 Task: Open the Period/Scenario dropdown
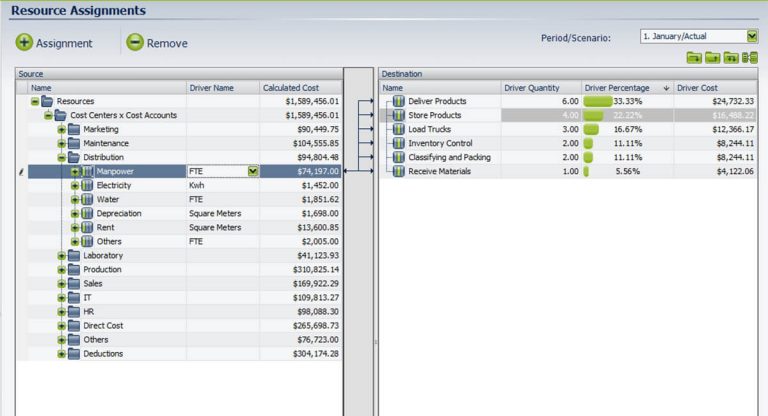coord(752,36)
